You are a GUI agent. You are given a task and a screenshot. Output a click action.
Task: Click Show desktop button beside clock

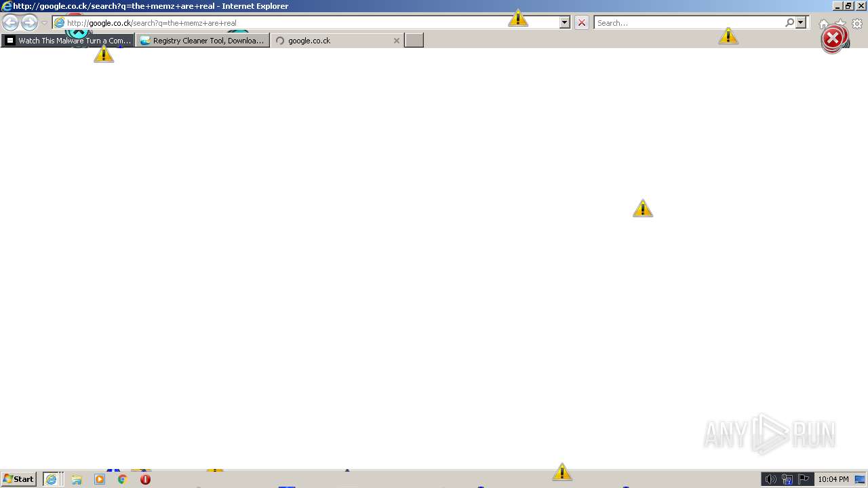coord(861,479)
